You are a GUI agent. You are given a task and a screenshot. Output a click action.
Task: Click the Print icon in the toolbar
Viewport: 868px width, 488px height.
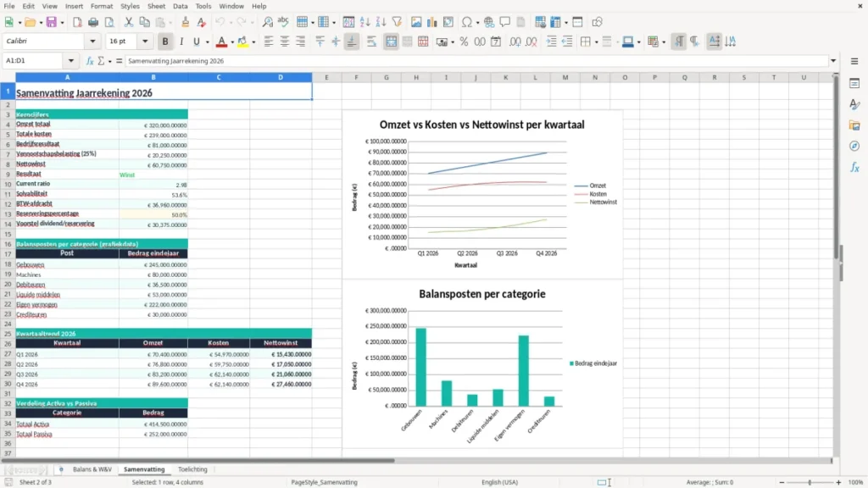click(93, 22)
